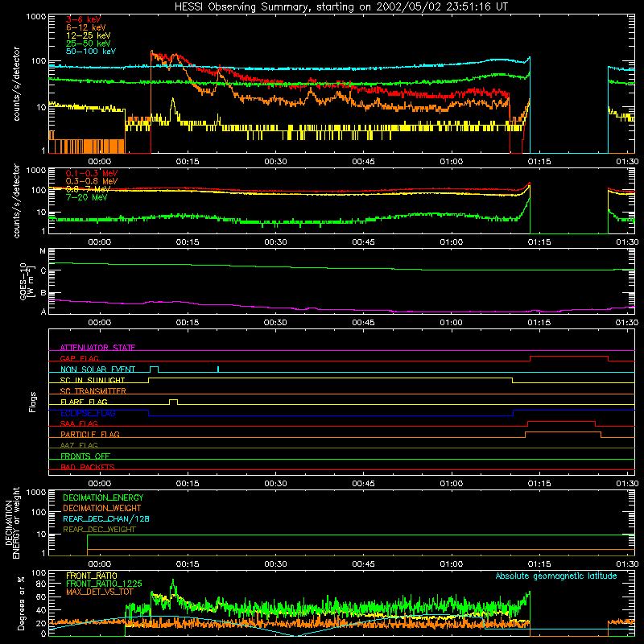The height and width of the screenshot is (644, 644).
Task: Select the 6-12 keV legend label
Action: (86, 27)
